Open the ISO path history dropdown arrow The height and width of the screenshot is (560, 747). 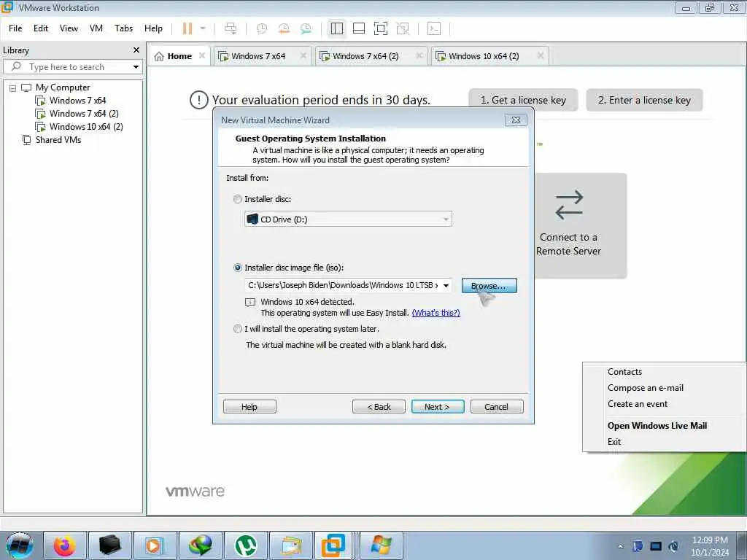[446, 286]
